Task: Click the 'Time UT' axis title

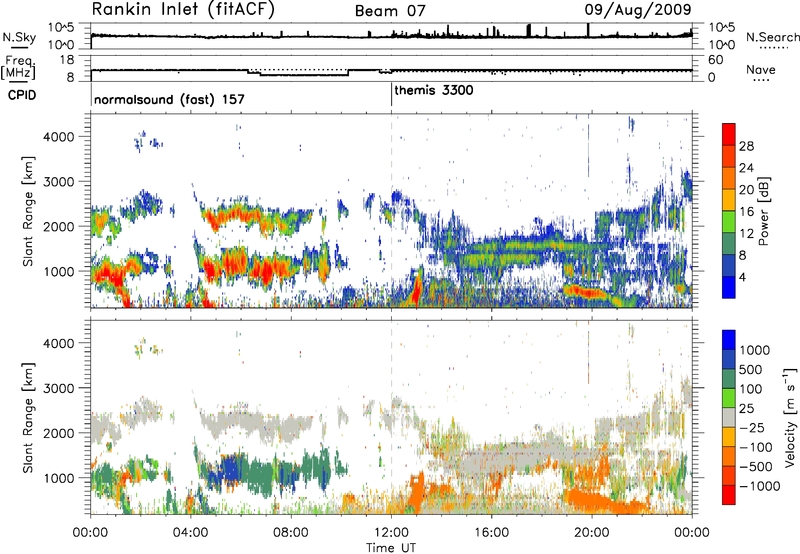Action: tap(391, 548)
